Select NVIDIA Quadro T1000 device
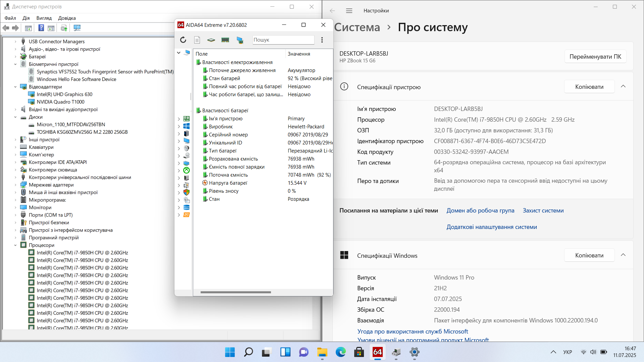This screenshot has height=362, width=644. pos(60,102)
